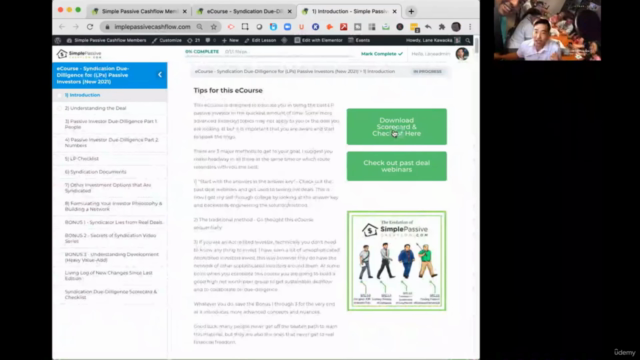Open lesson 7) Other Investment Options
This screenshot has height=360, width=640.
click(x=108, y=188)
